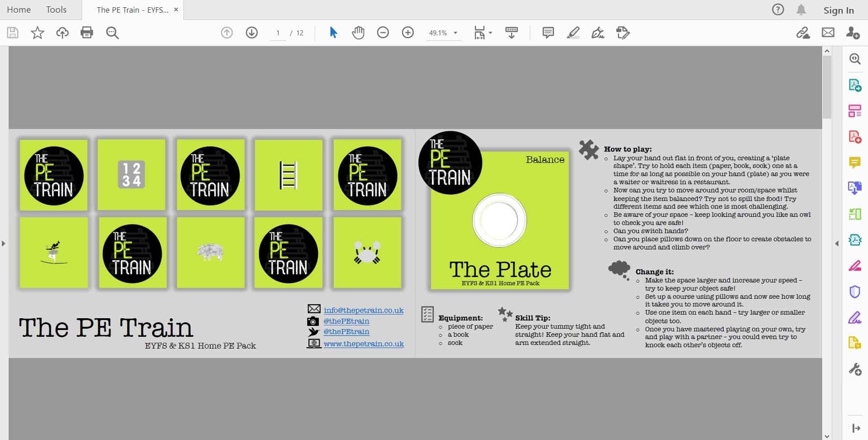Switch to the Tools tab
The image size is (868, 440).
point(56,10)
